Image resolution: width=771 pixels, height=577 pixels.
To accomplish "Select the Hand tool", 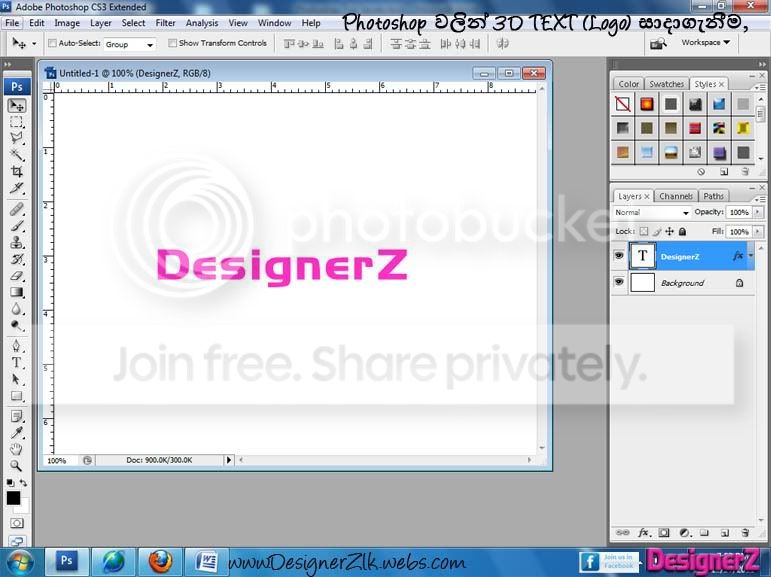I will pos(16,449).
